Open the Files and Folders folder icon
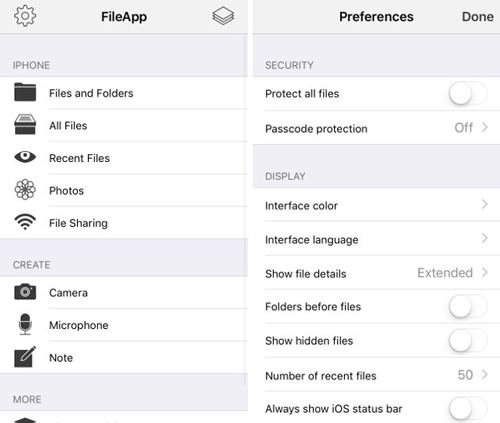The height and width of the screenshot is (423, 500). pos(25,92)
